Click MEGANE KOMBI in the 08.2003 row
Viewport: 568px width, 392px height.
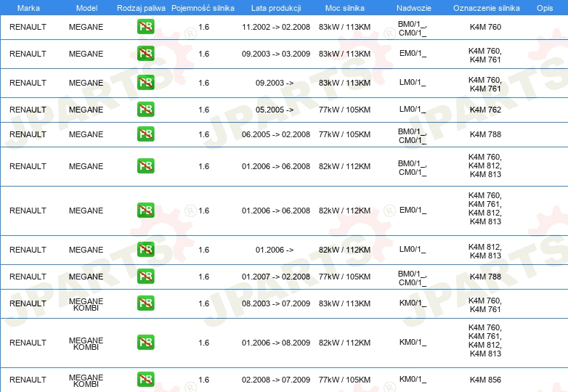[86, 304]
